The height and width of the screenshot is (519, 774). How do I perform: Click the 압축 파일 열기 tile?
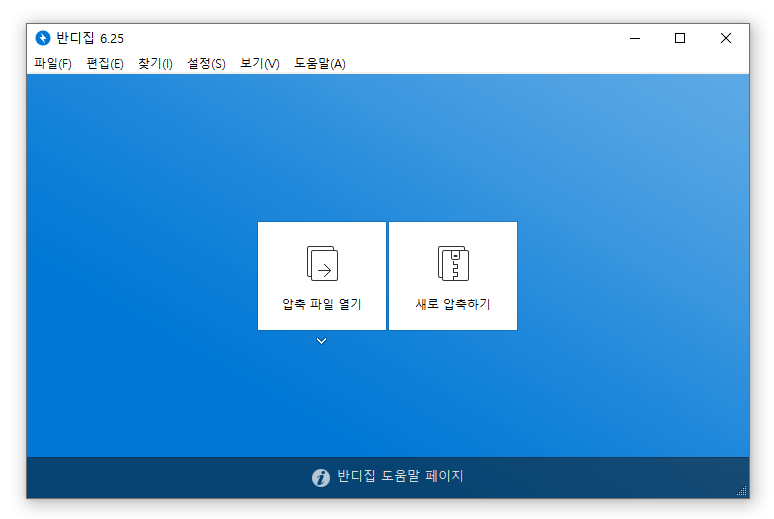322,276
